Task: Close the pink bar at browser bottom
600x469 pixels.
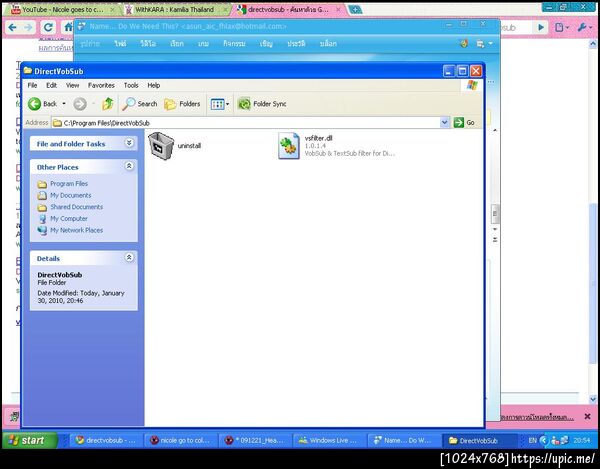Action: [x=587, y=417]
